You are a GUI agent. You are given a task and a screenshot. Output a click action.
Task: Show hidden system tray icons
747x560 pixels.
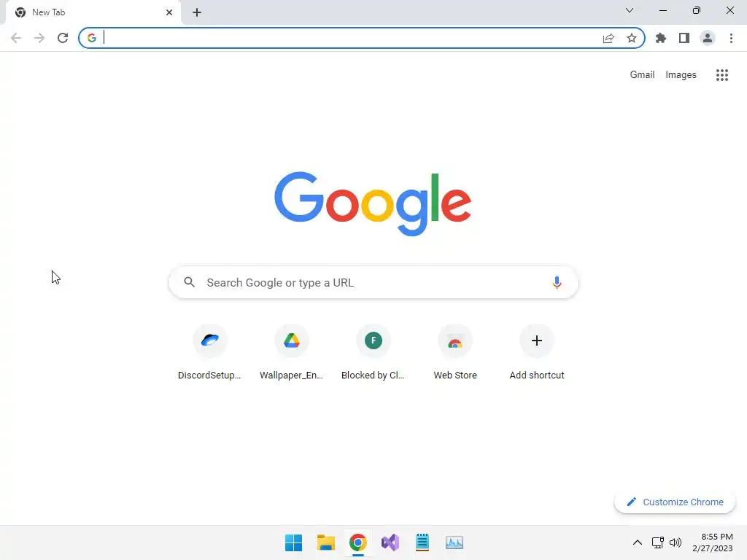pos(638,542)
